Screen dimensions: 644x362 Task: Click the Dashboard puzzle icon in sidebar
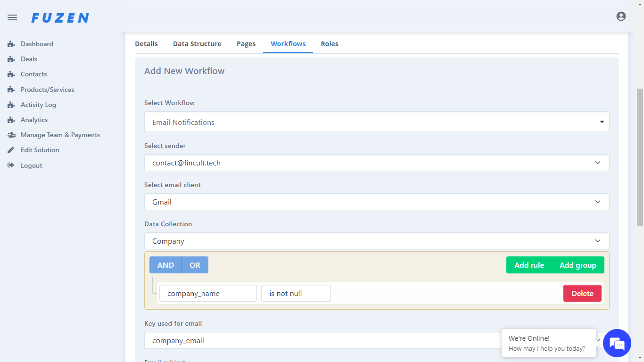11,44
